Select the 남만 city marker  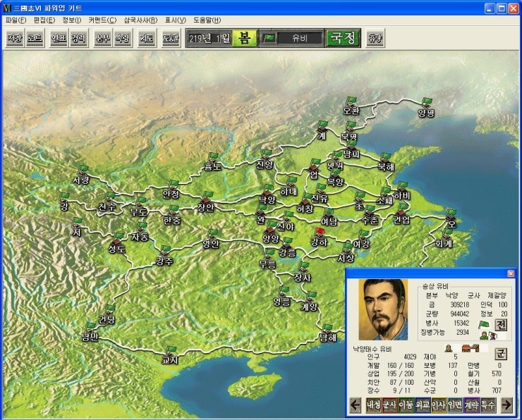(x=90, y=332)
